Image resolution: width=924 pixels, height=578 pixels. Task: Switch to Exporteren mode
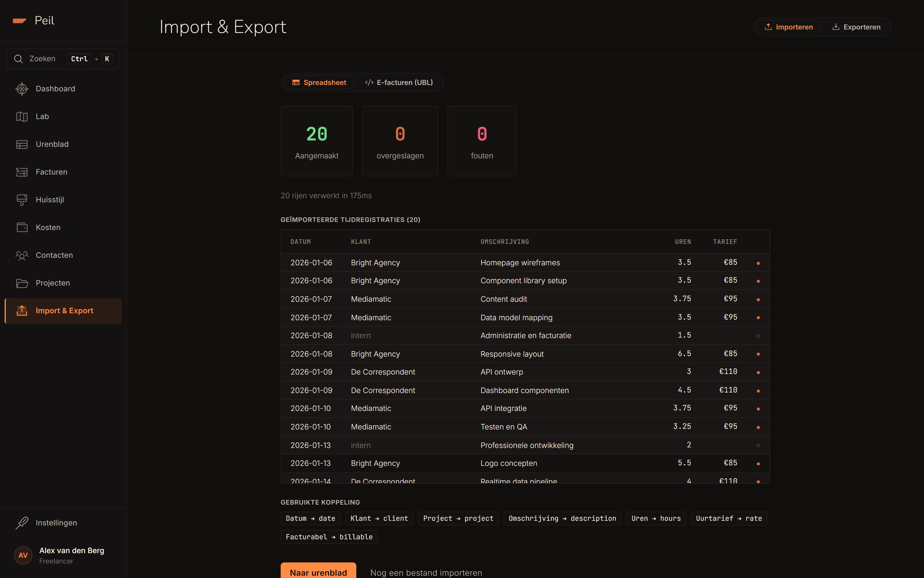click(856, 27)
